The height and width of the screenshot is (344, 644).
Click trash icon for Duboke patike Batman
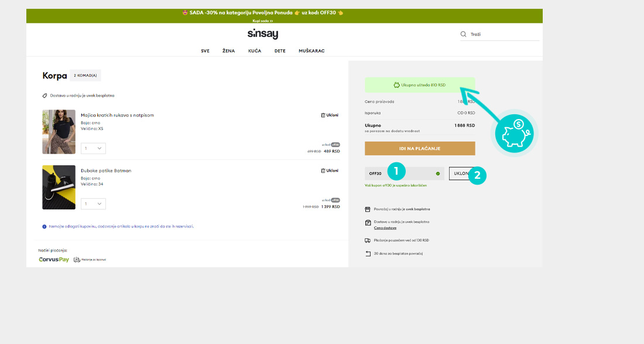[323, 171]
